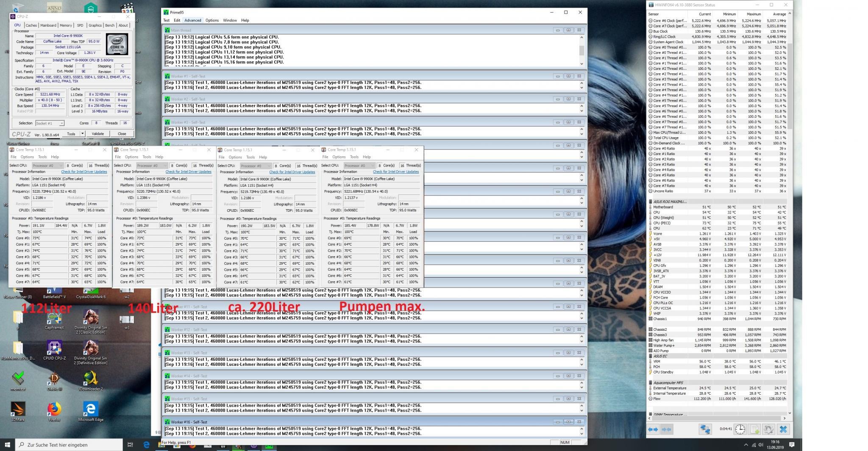This screenshot has height=451, width=868.
Task: Click HWiNFO network remote monitoring icon
Action: point(705,429)
